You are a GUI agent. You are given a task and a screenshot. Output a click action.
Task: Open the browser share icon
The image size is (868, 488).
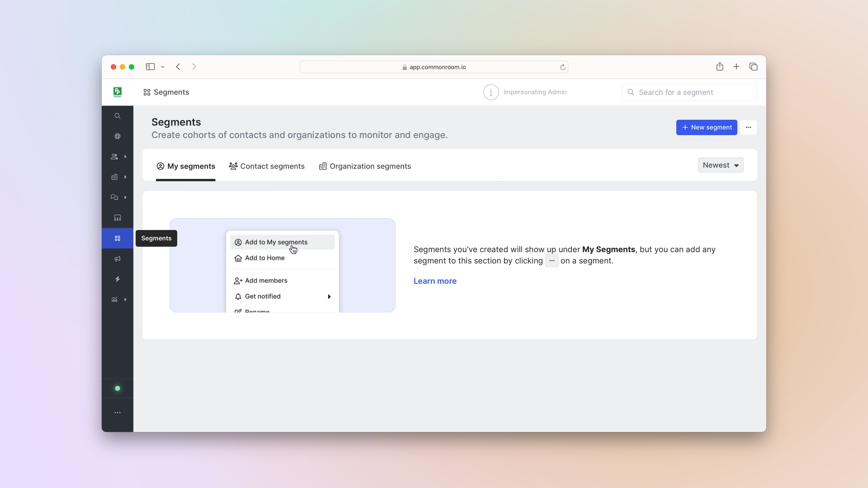coord(720,67)
